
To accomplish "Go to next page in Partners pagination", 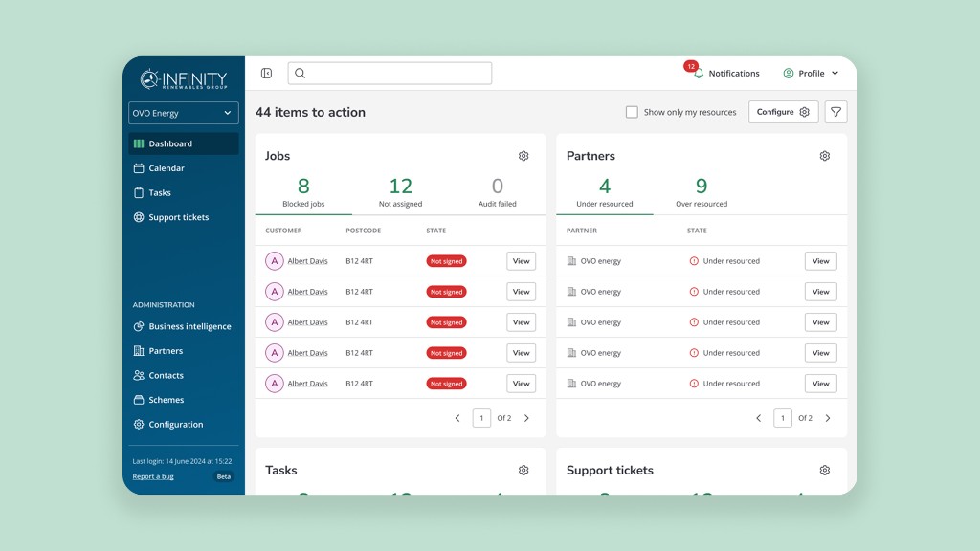I will [x=828, y=418].
